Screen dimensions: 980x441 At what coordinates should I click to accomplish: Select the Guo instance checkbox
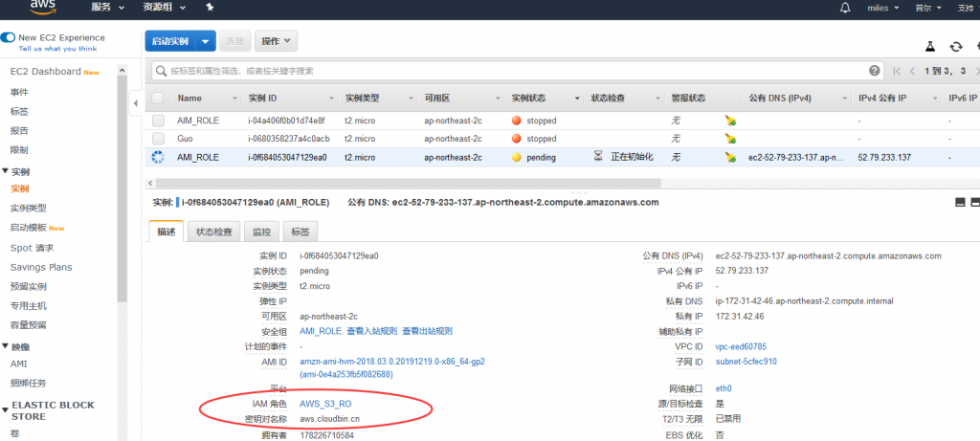pos(158,139)
